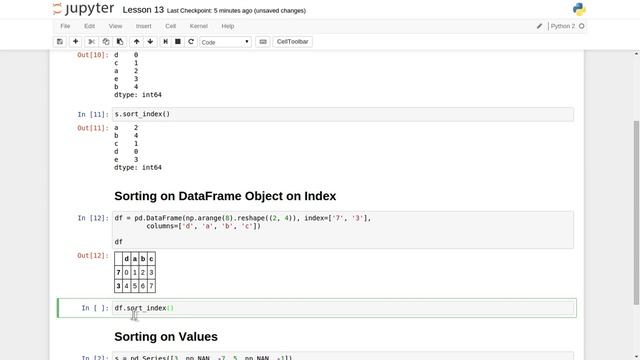Image resolution: width=640 pixels, height=360 pixels.
Task: Open the cell type Code dropdown
Action: click(225, 42)
